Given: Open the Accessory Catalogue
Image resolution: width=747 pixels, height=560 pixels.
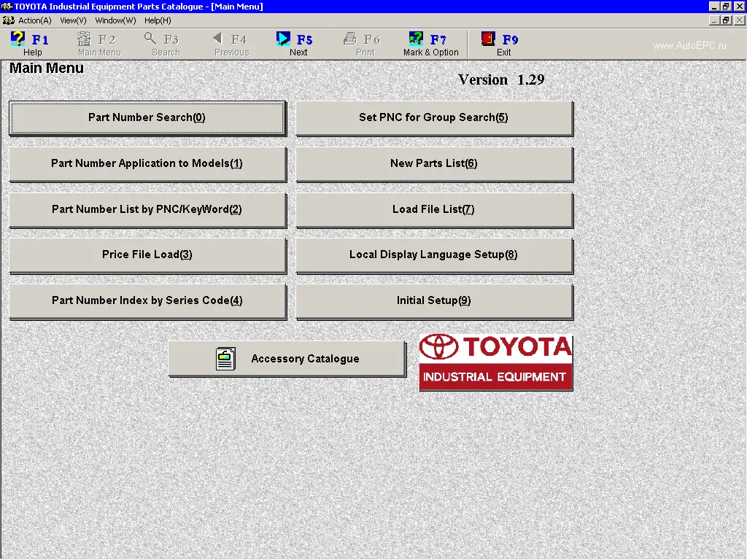Looking at the screenshot, I should tap(287, 359).
